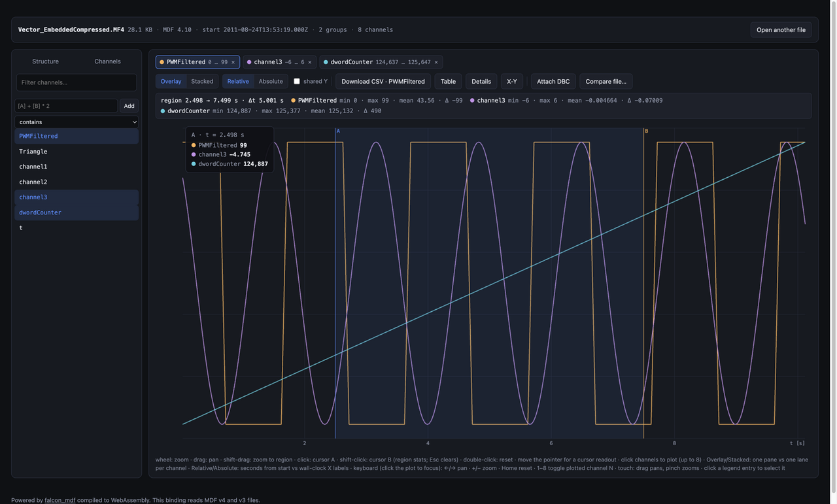Click cursor B marker label on plot
The image size is (837, 504).
pyautogui.click(x=646, y=131)
